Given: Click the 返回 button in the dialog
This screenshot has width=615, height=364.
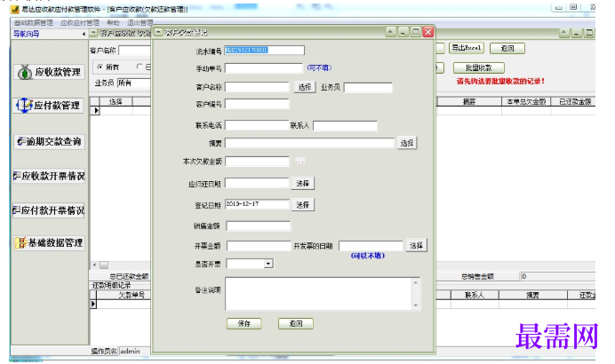Looking at the screenshot, I should [x=296, y=324].
